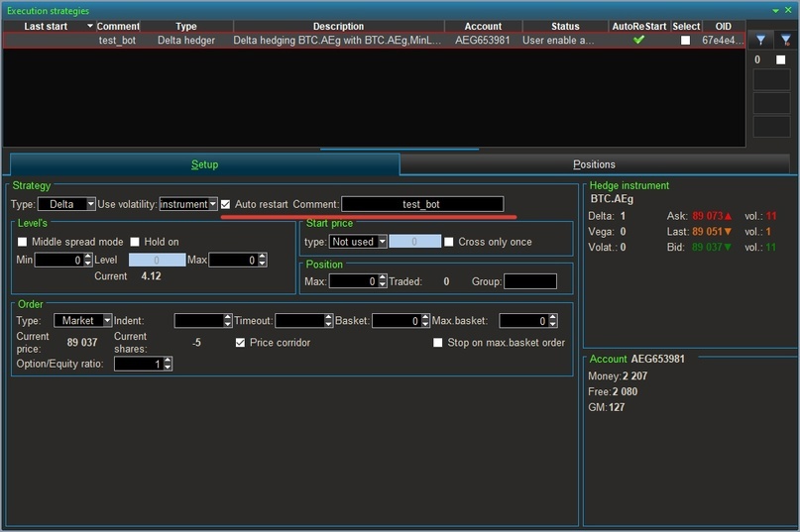Click the filter funnel icon with red mark
800x532 pixels.
pyautogui.click(x=786, y=40)
